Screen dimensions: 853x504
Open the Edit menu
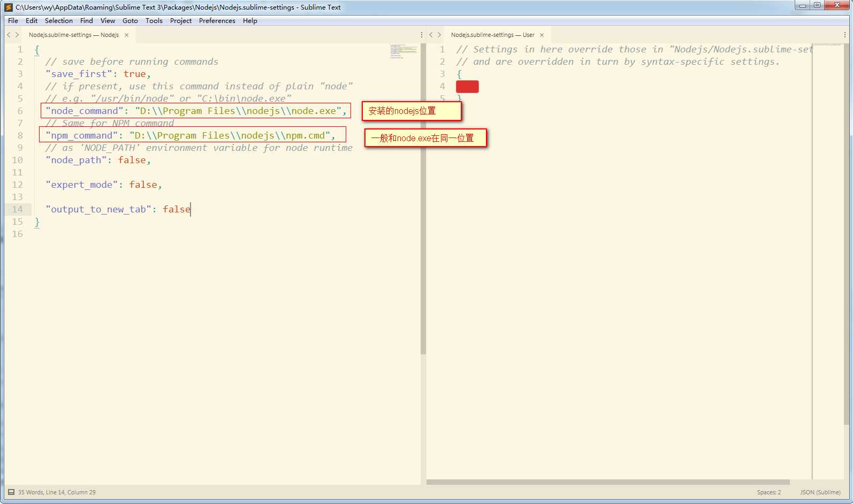32,20
